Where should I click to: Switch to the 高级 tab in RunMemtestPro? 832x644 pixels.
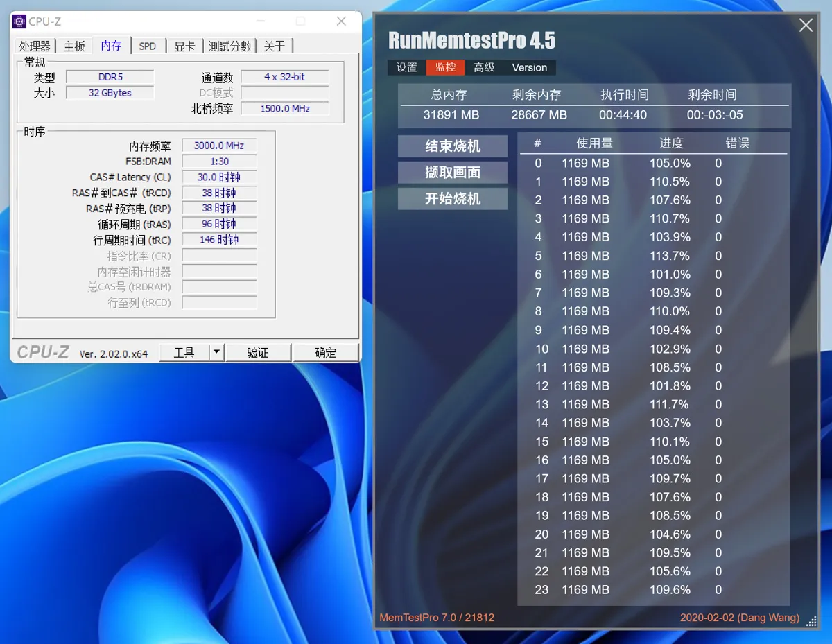pos(484,67)
